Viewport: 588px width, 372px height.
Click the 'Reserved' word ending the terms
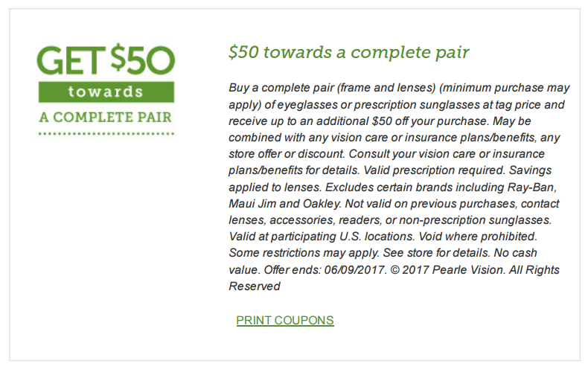coord(255,286)
